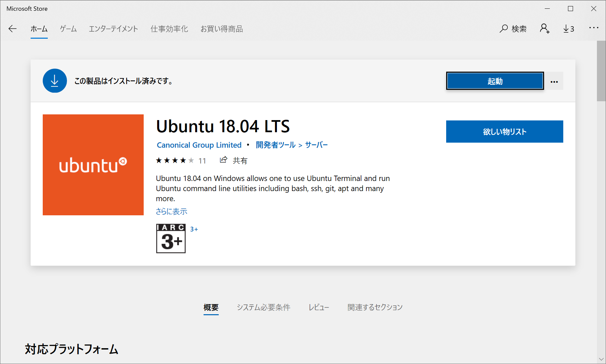
Task: Select the 概要 section tab
Action: [211, 307]
